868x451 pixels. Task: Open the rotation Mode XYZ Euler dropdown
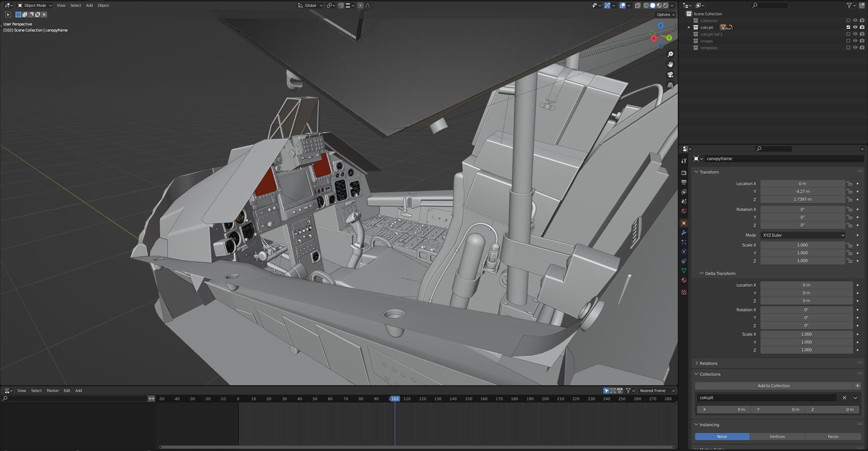[803, 235]
